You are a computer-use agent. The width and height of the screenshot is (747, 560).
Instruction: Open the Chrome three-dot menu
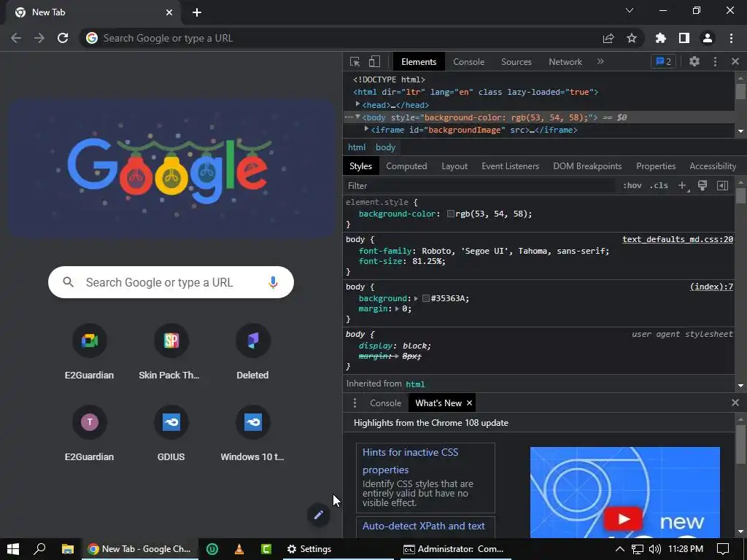pos(731,38)
